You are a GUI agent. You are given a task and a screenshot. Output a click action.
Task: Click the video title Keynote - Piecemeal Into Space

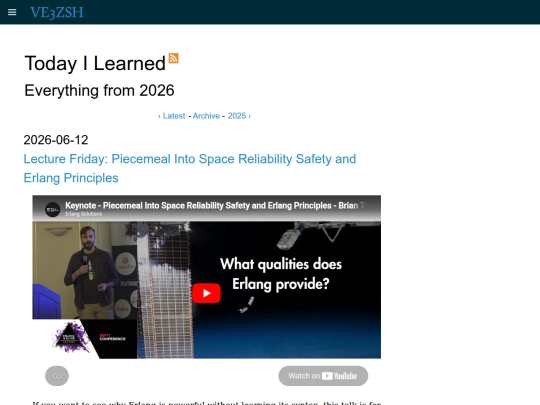[214, 206]
